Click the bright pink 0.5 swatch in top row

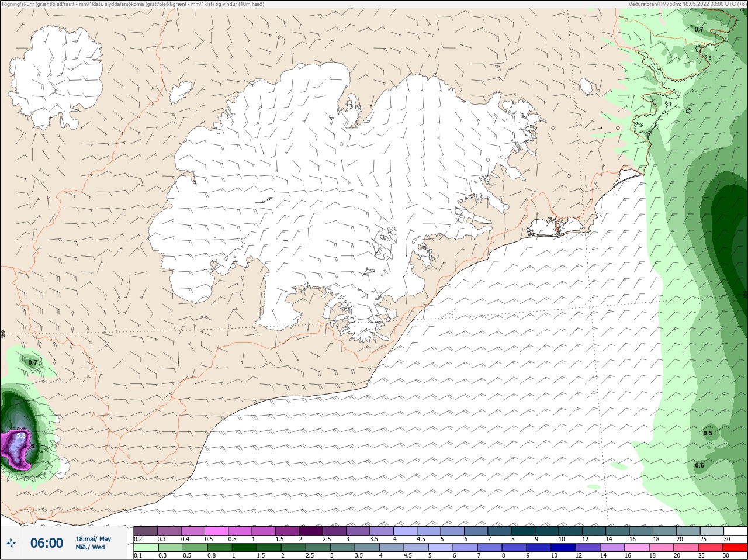pos(217,531)
